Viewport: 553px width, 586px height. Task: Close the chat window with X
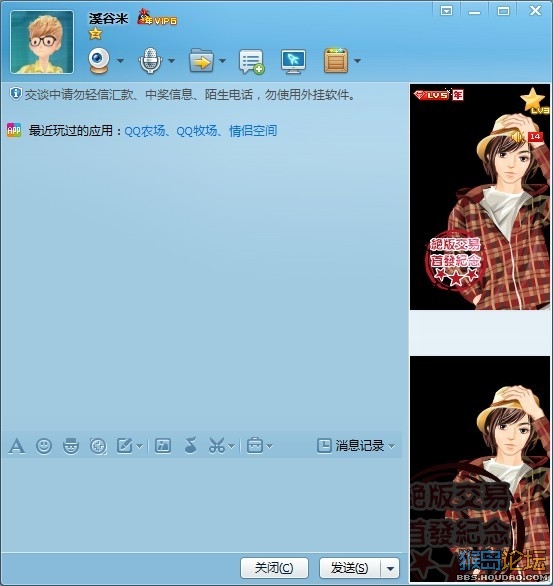535,10
